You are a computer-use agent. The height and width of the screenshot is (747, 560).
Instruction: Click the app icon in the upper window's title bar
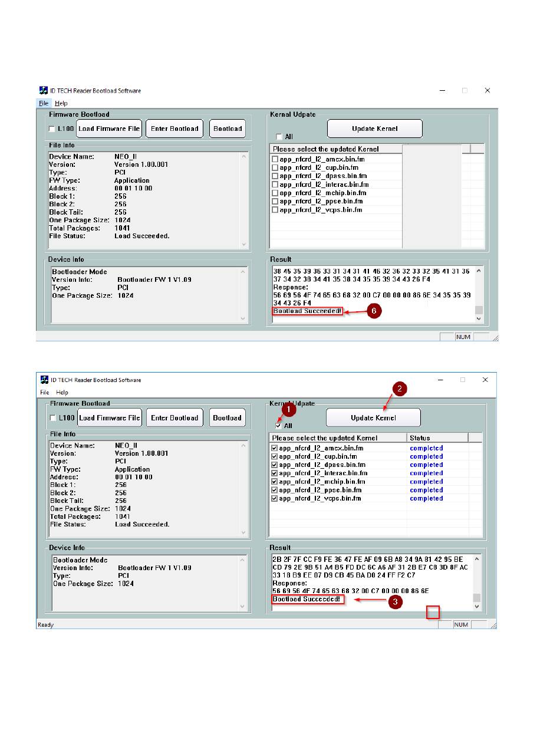[x=44, y=90]
